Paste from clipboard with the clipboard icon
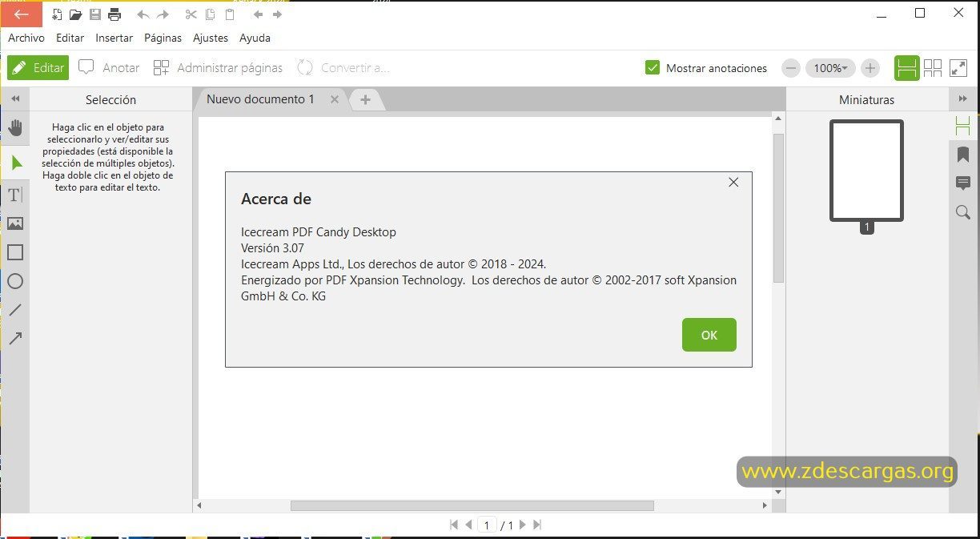The width and height of the screenshot is (980, 539). pyautogui.click(x=230, y=14)
